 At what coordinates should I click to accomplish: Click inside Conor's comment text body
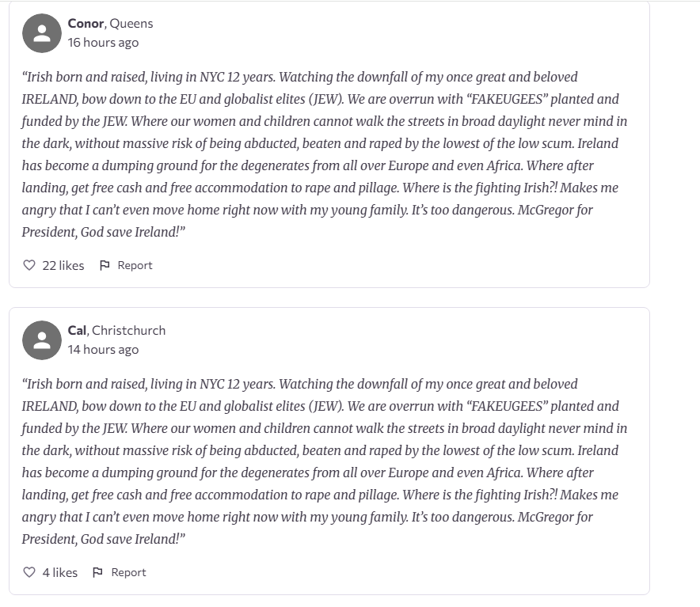(x=325, y=154)
